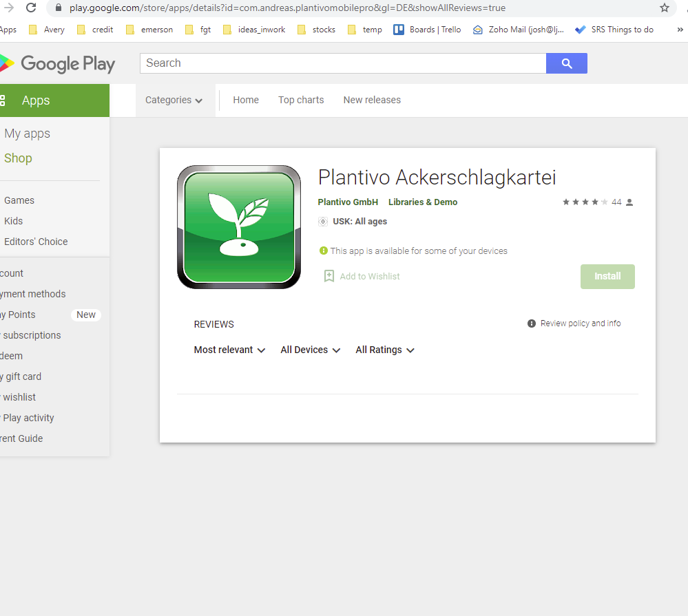Open My apps in sidebar

pos(28,134)
